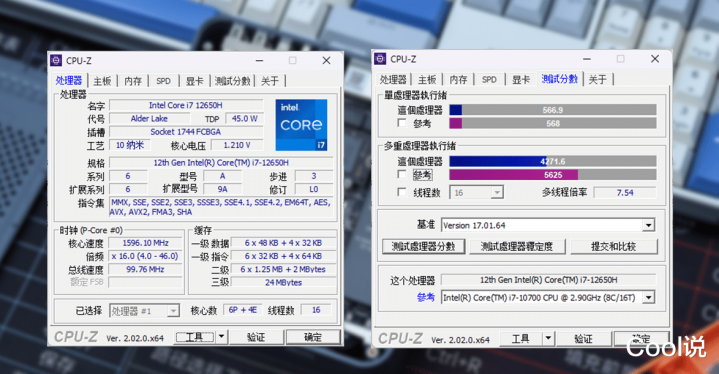
Task: Click the CPU-Z app icon in right window title bar
Action: 381,59
